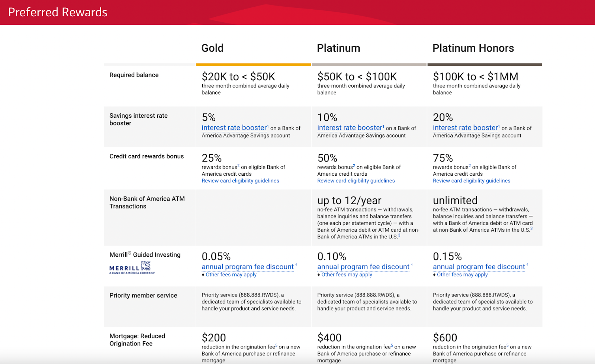
Task: Click footnote 1 next to interest rate booster
Action: (x=267, y=126)
